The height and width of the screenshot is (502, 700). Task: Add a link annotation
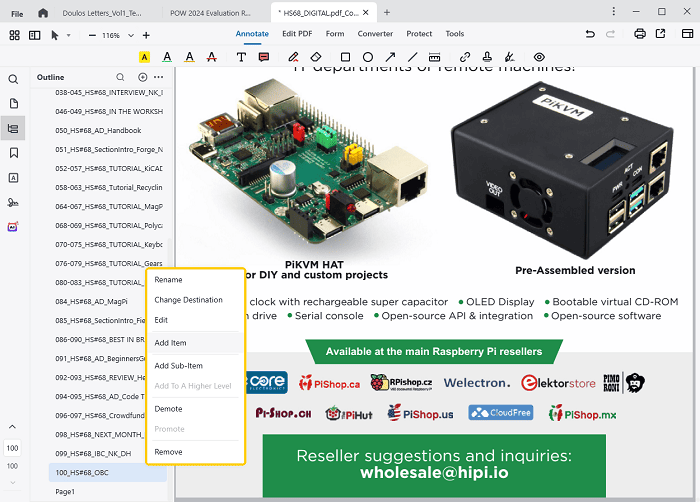465,57
